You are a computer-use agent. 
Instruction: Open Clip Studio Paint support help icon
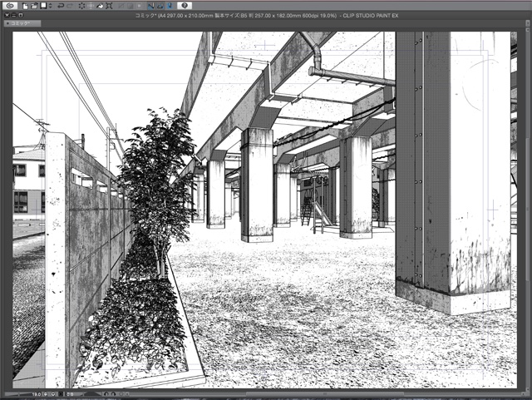coord(185,6)
